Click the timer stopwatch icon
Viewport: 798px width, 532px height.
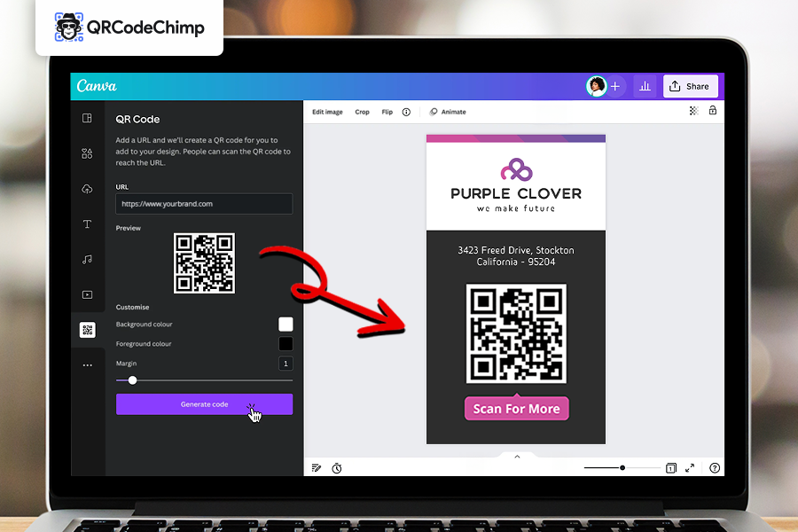click(x=337, y=468)
